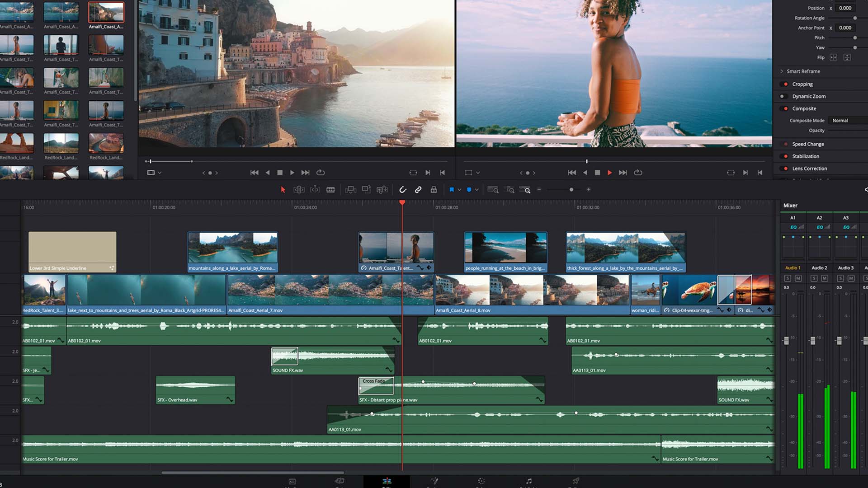Select the arrow Selection Mode tool

[283, 190]
